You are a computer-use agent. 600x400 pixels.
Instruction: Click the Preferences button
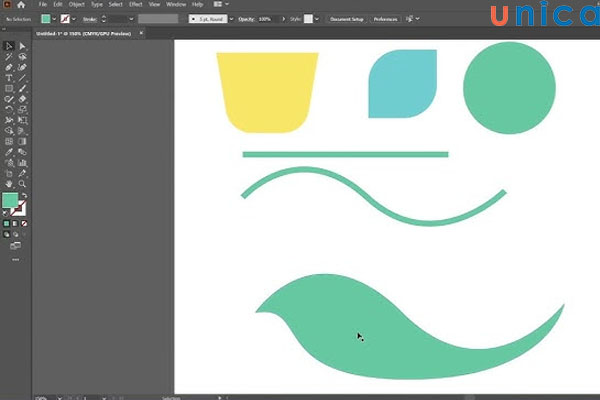point(384,19)
